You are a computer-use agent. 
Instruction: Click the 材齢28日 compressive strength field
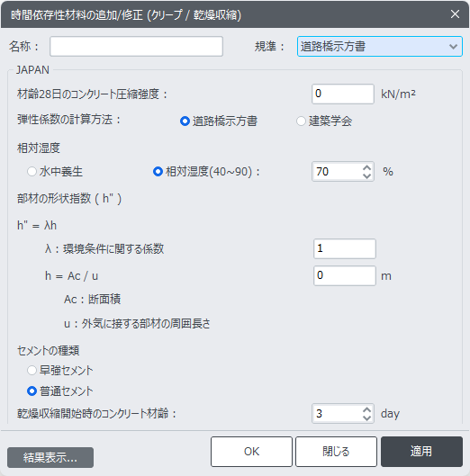coord(343,94)
